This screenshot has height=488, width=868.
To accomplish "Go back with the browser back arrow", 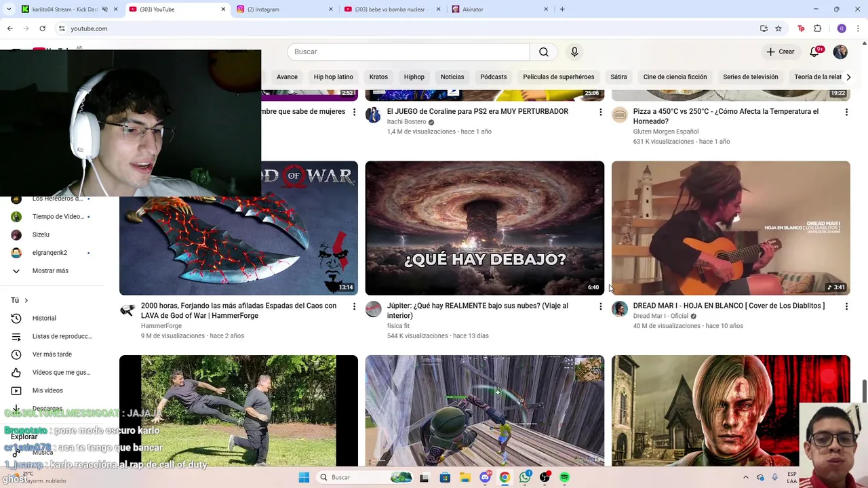I will pyautogui.click(x=9, y=28).
